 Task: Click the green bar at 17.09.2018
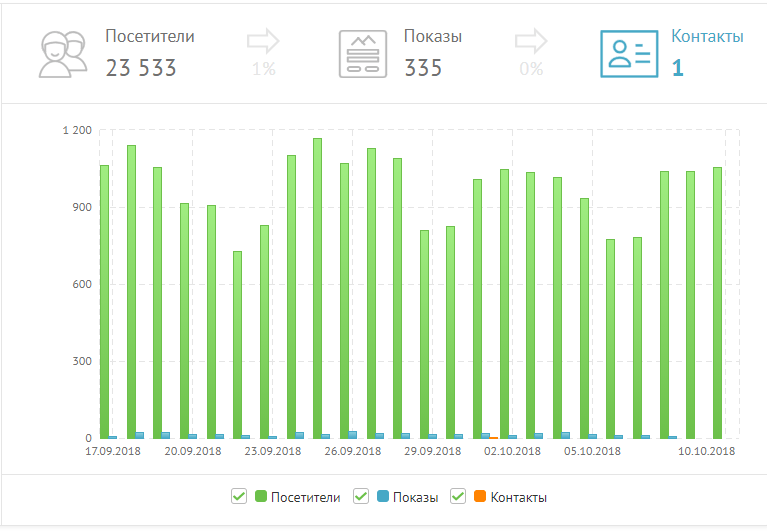point(104,302)
